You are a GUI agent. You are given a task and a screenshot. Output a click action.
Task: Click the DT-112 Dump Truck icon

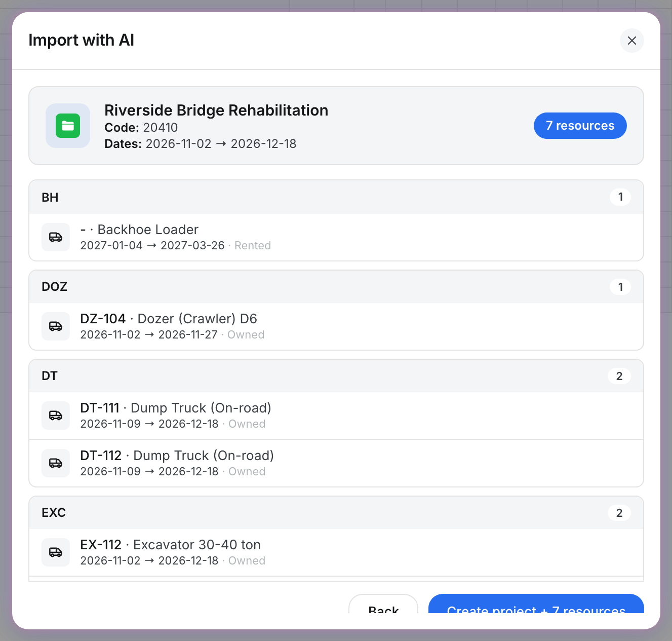pyautogui.click(x=56, y=463)
